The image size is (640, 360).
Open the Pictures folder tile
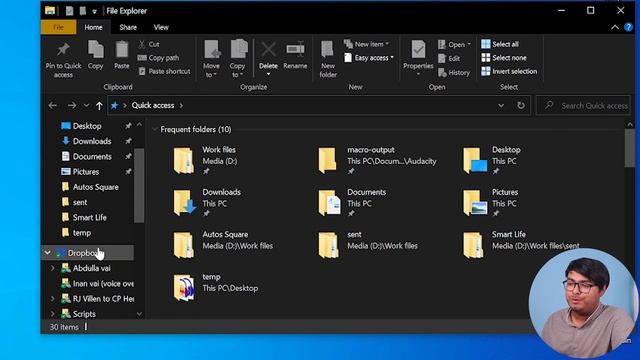pos(491,203)
